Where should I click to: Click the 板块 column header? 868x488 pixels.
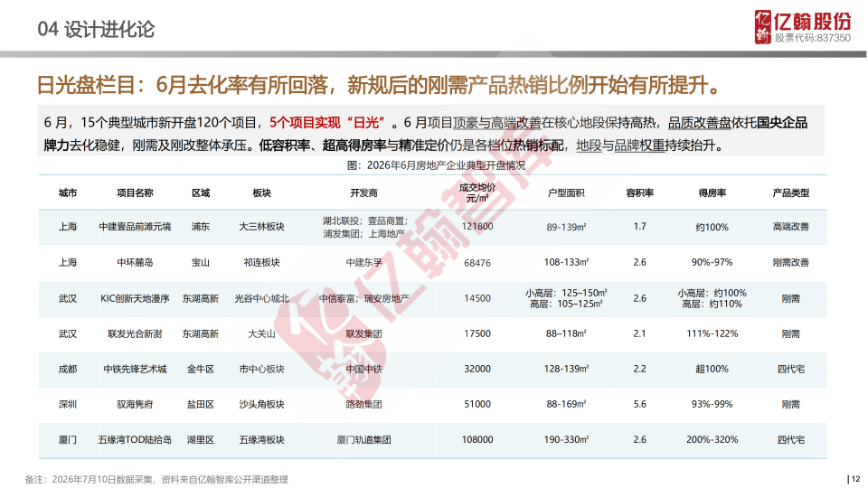click(x=261, y=192)
